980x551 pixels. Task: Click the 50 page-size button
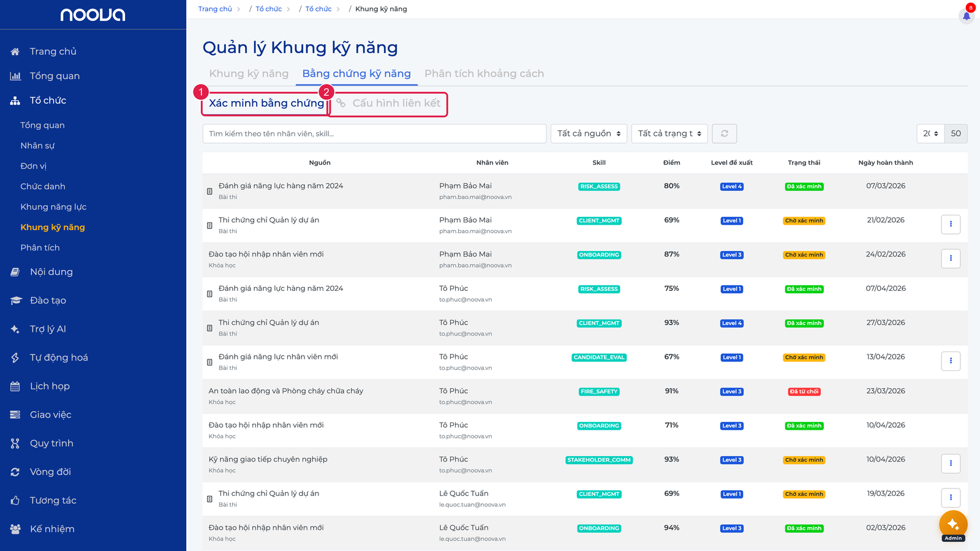coord(956,133)
